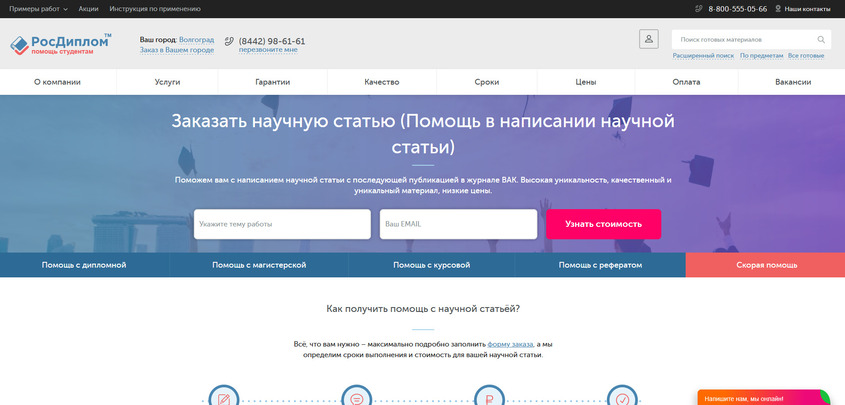Image resolution: width=845 pixels, height=405 pixels.
Task: Click the Как получить помощь с научной статьёй heading
Action: pyautogui.click(x=423, y=309)
